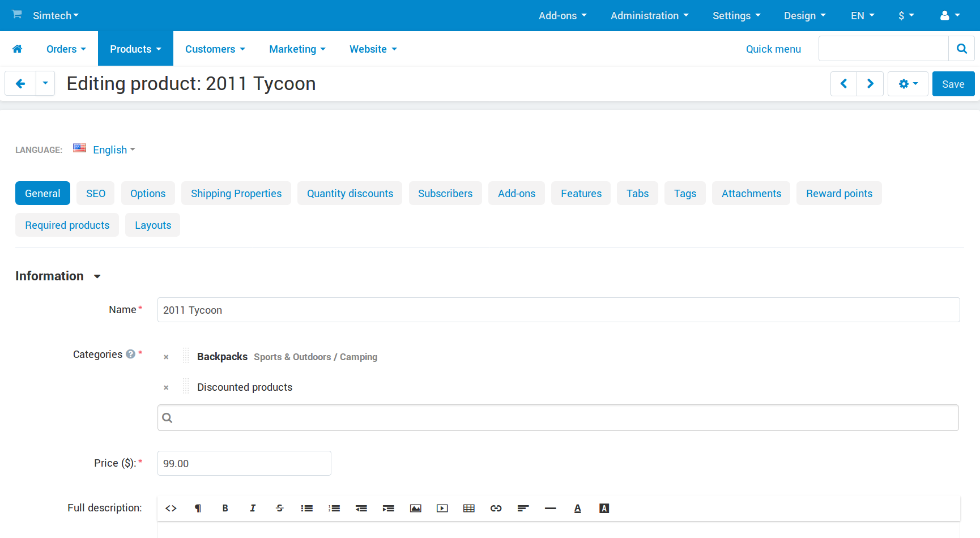The width and height of the screenshot is (980, 538).
Task: Open the Website menu
Action: pos(373,49)
